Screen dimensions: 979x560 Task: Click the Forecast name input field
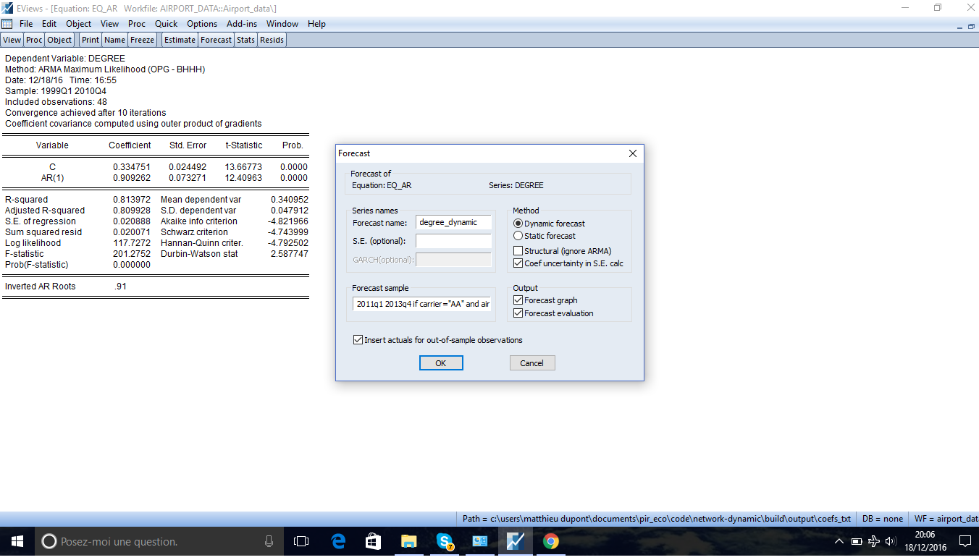(454, 223)
